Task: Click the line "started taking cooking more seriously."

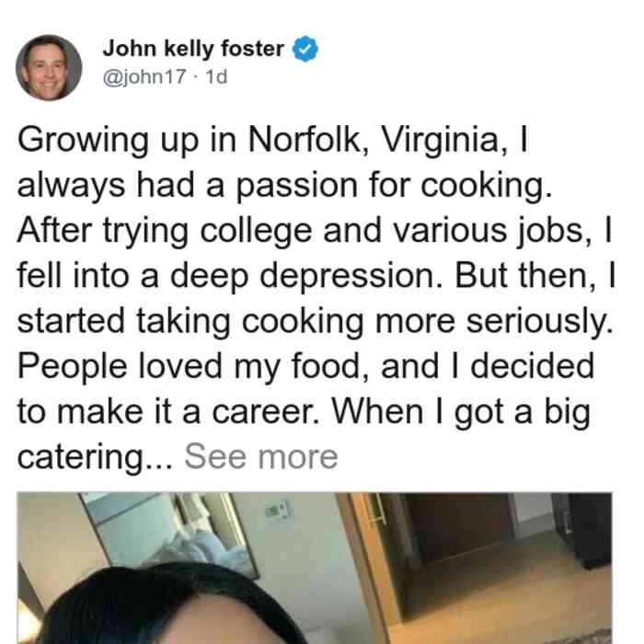Action: pos(315,321)
